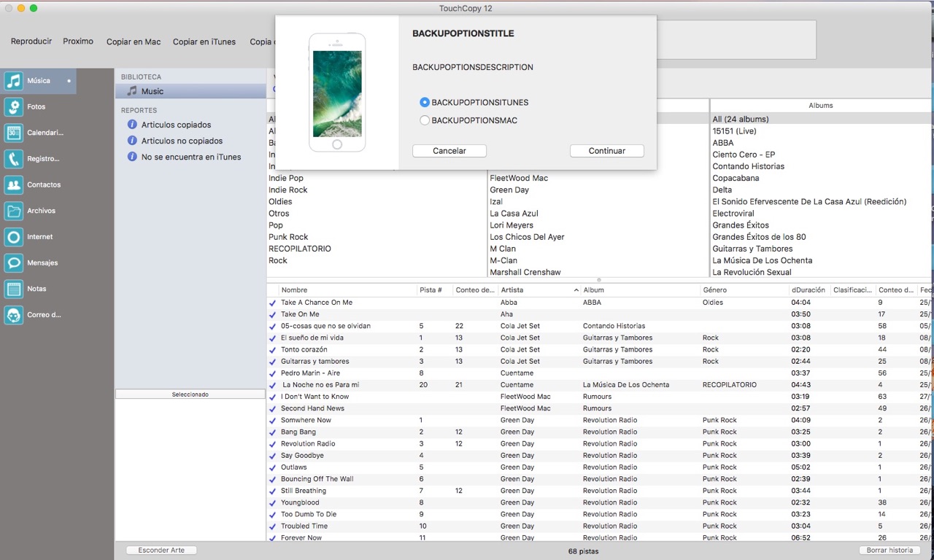The width and height of the screenshot is (934, 560).
Task: Open the Música section icon
Action: [x=13, y=81]
